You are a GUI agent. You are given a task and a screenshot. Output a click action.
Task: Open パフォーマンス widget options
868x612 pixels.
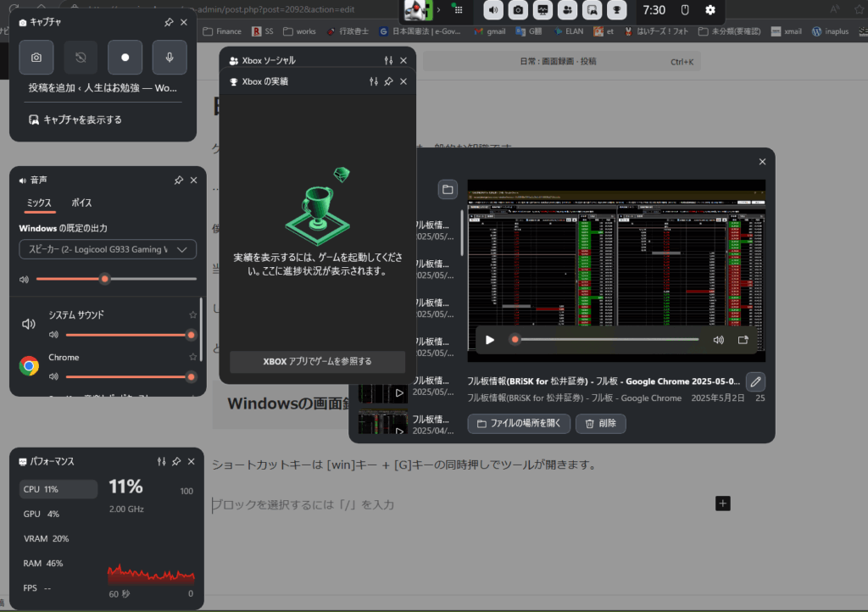(161, 461)
